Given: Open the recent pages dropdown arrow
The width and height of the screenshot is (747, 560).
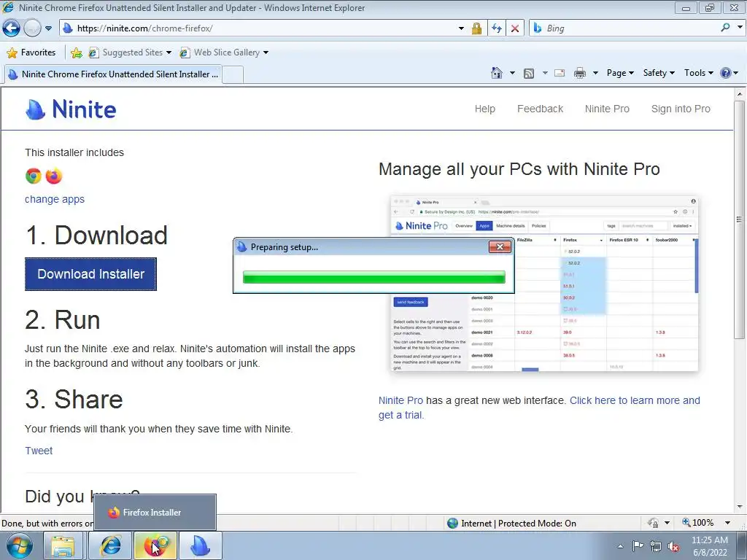Looking at the screenshot, I should pyautogui.click(x=48, y=28).
